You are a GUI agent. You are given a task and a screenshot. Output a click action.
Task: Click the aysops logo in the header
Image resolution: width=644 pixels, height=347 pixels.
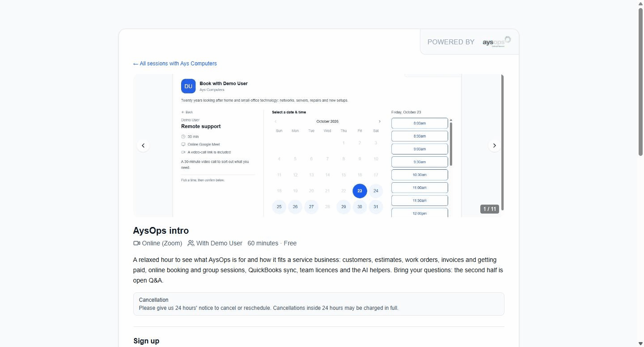496,42
